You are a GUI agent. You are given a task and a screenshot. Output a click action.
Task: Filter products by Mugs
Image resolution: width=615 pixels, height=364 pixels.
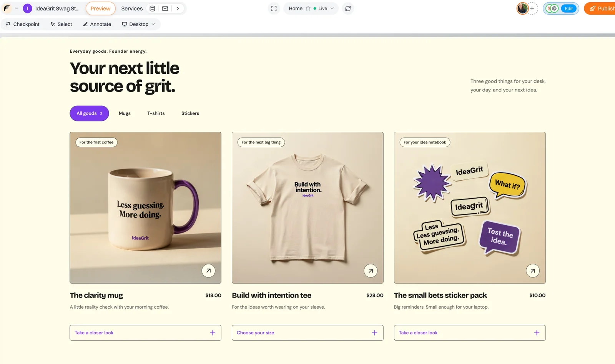pyautogui.click(x=125, y=113)
